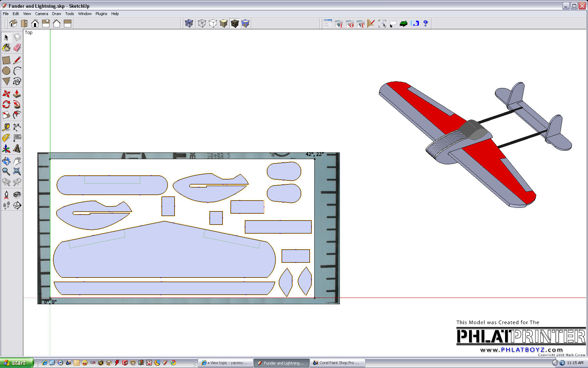
Task: Open the blue question mark help icon
Action: [x=426, y=23]
